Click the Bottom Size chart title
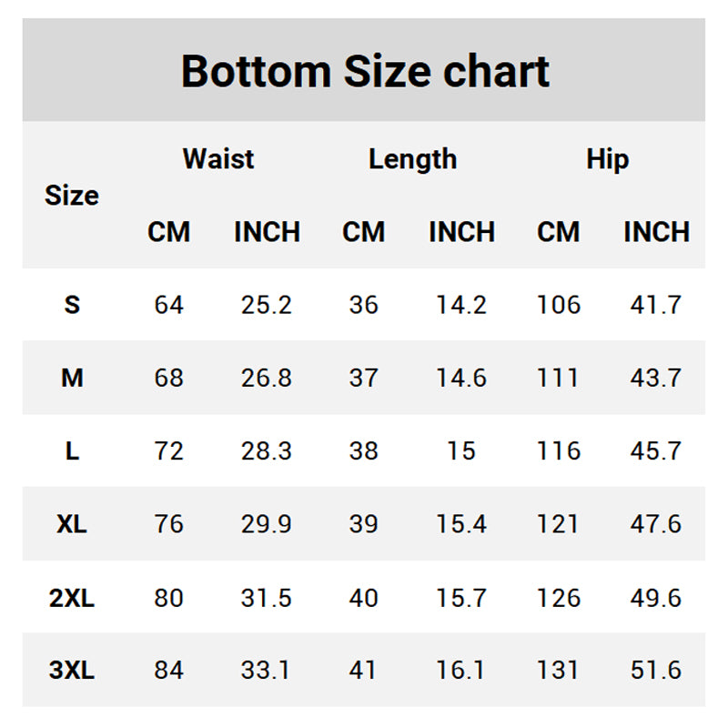 pos(365,71)
